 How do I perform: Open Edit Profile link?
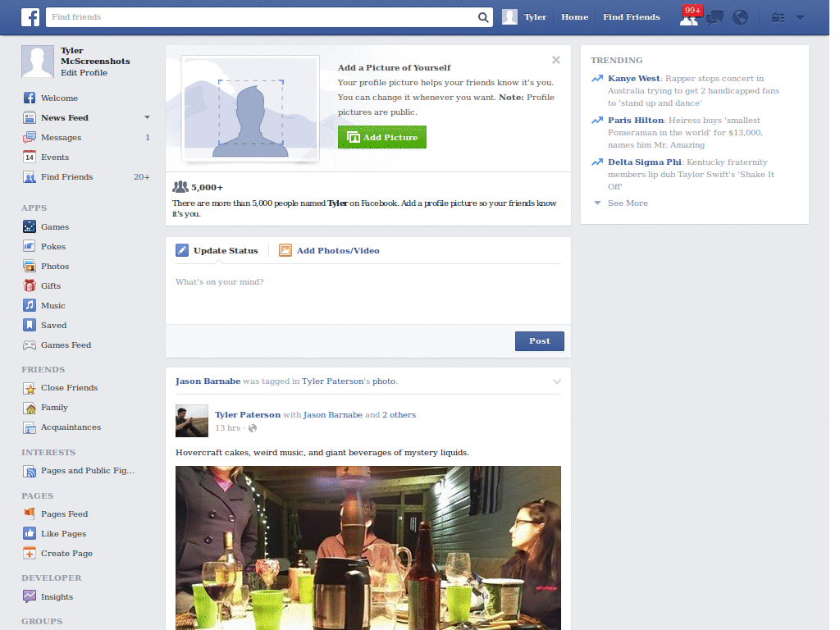[84, 73]
